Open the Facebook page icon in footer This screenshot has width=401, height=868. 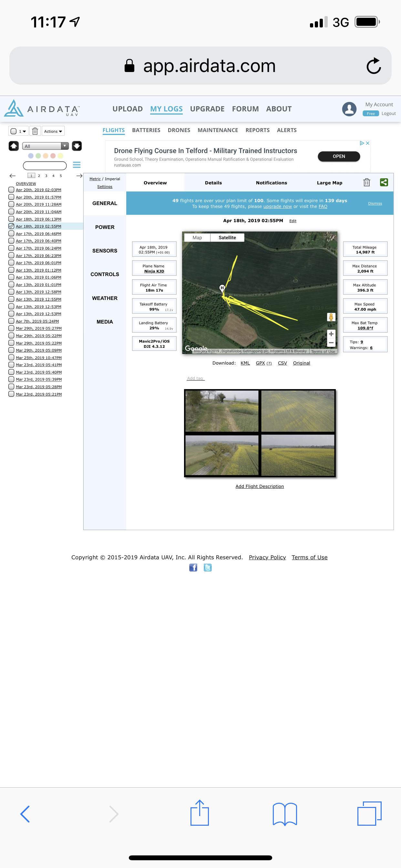click(193, 567)
